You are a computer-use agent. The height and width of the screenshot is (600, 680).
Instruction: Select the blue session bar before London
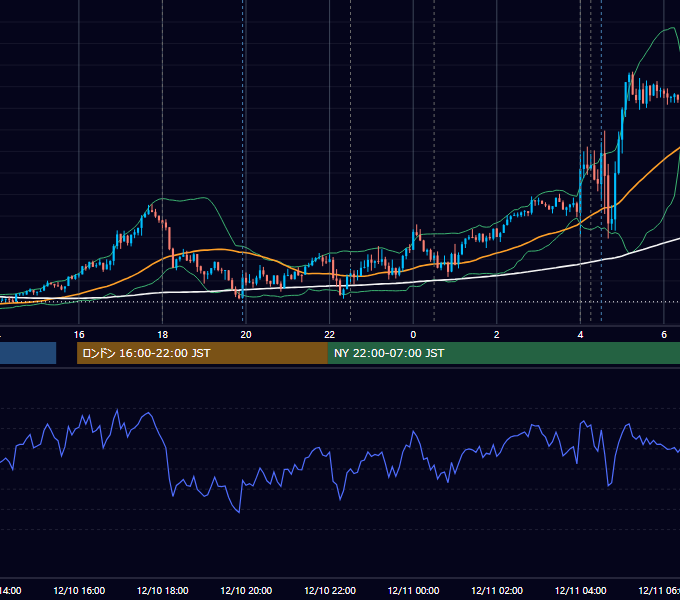pos(28,353)
